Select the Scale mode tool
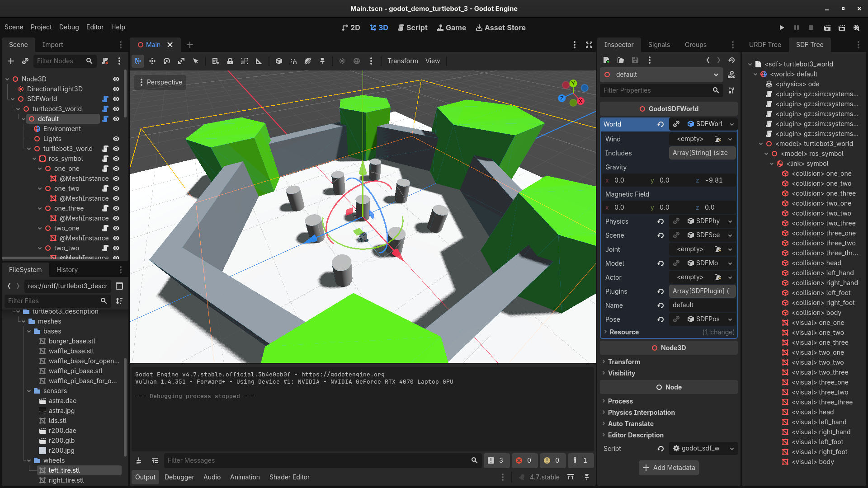The height and width of the screenshot is (488, 868). point(181,61)
